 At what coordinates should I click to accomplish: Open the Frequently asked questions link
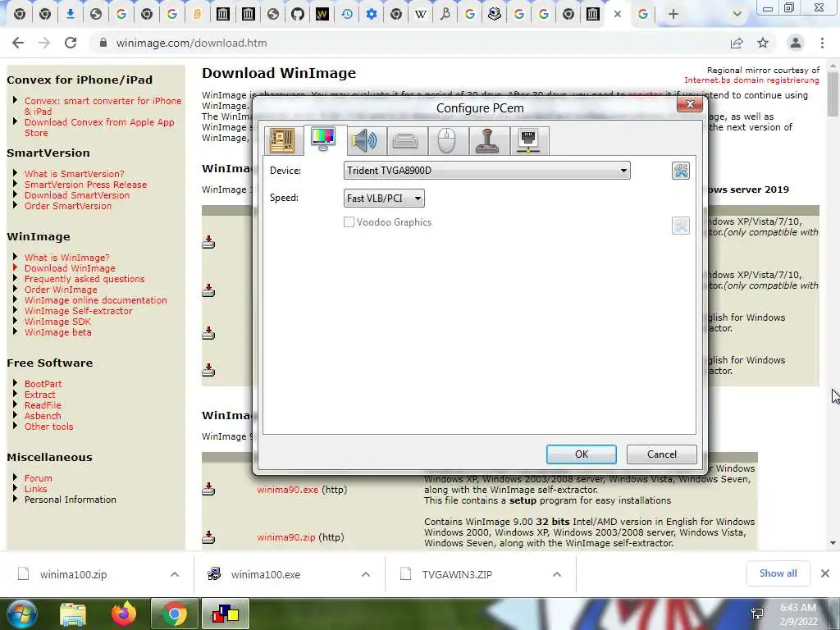coord(84,279)
